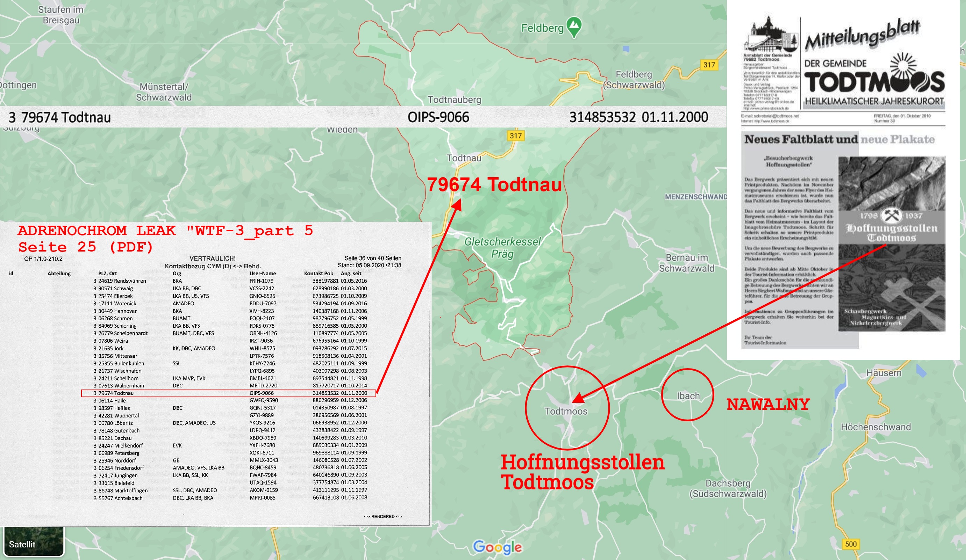The image size is (966, 560).
Task: Click the Mitteilungsblatt newsletter title
Action: 862,35
